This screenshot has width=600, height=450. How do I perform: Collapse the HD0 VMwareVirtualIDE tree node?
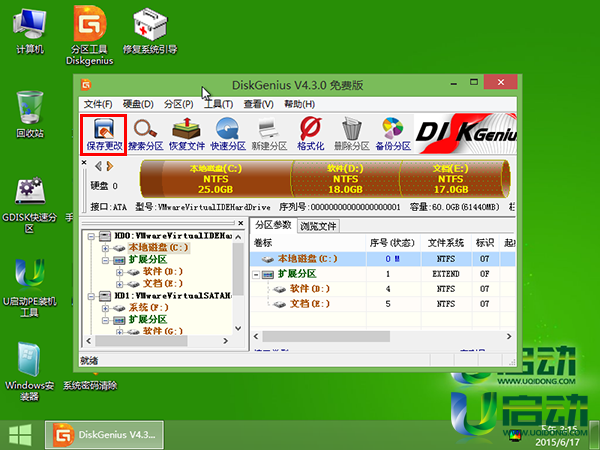91,236
